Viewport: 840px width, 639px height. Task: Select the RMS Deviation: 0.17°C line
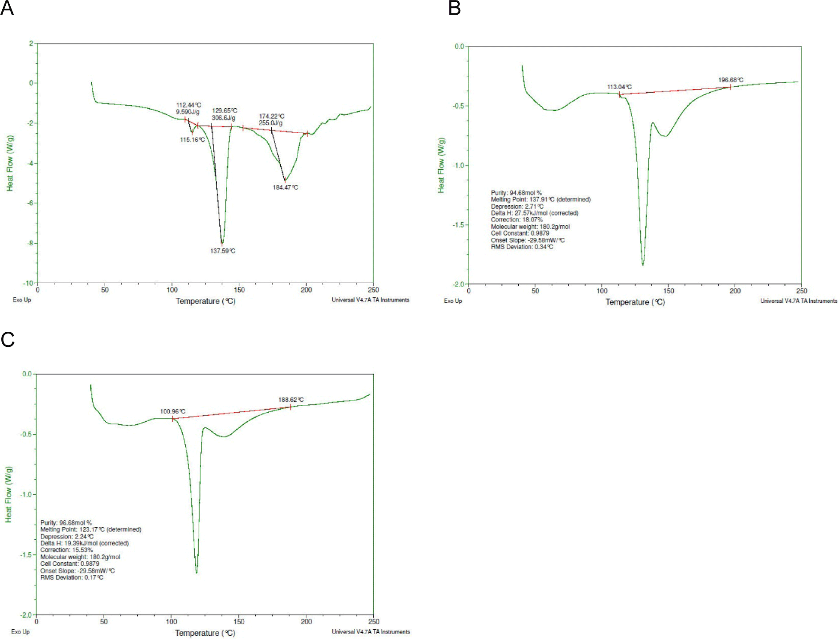(72, 578)
